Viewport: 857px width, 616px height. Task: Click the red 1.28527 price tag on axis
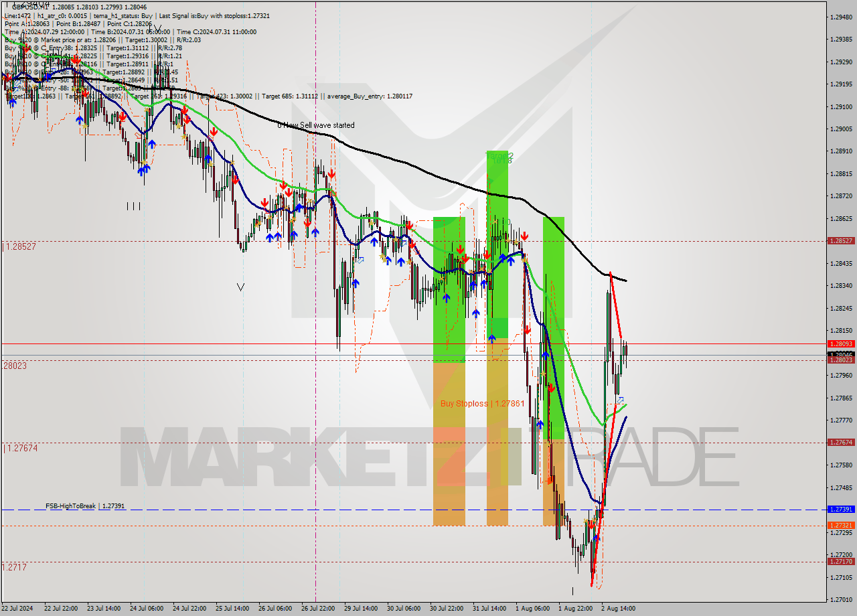tap(841, 241)
